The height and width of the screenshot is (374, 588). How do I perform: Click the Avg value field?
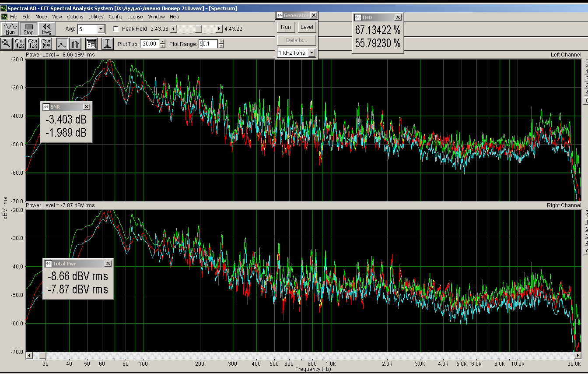[x=87, y=29]
